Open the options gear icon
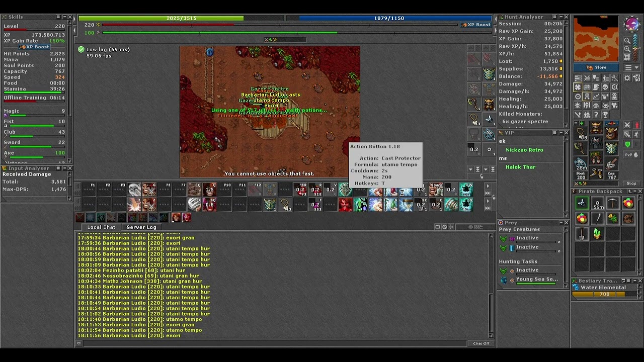The height and width of the screenshot is (362, 644). pyautogui.click(x=627, y=78)
